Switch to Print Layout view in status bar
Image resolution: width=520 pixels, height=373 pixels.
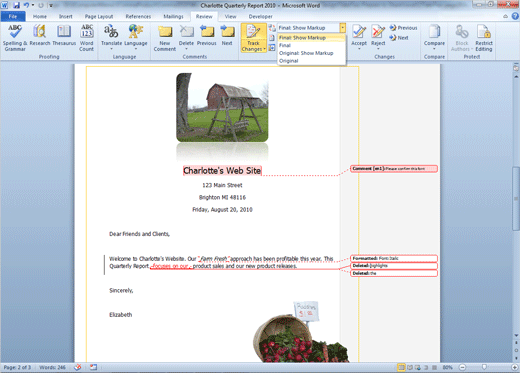pyautogui.click(x=401, y=367)
